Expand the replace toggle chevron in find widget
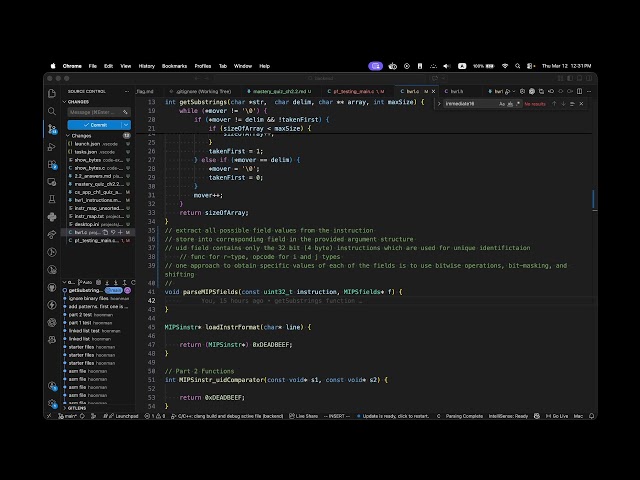640x480 pixels. [x=439, y=104]
